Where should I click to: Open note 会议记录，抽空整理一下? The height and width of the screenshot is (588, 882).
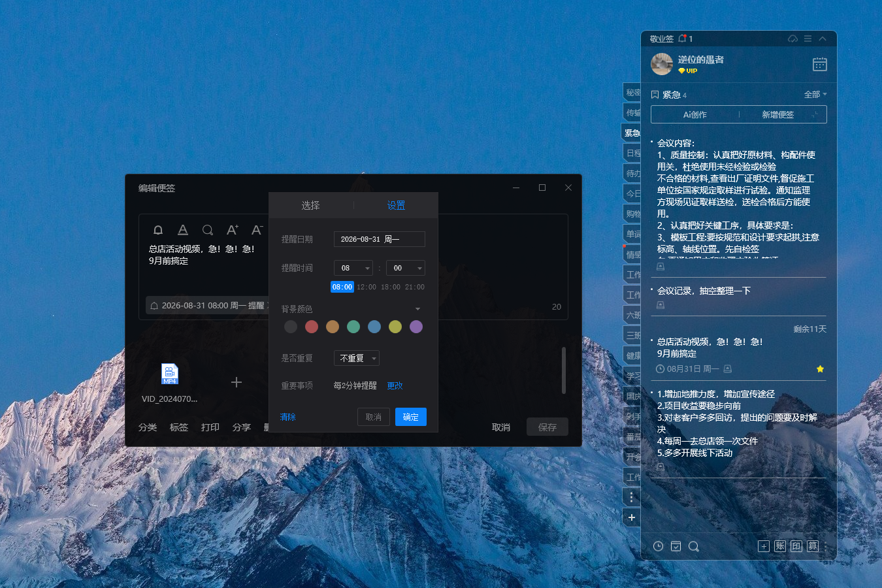coord(704,291)
